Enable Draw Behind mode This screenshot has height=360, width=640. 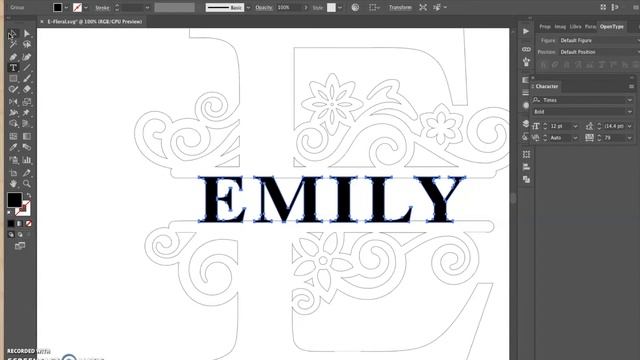20,235
